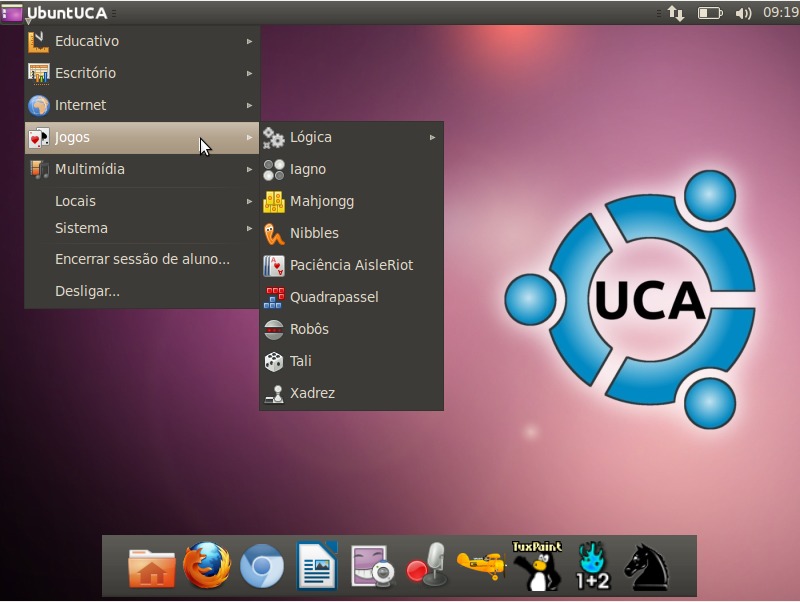Select the Sistema menu entry
Viewport: 800px width, 602px height.
click(142, 229)
